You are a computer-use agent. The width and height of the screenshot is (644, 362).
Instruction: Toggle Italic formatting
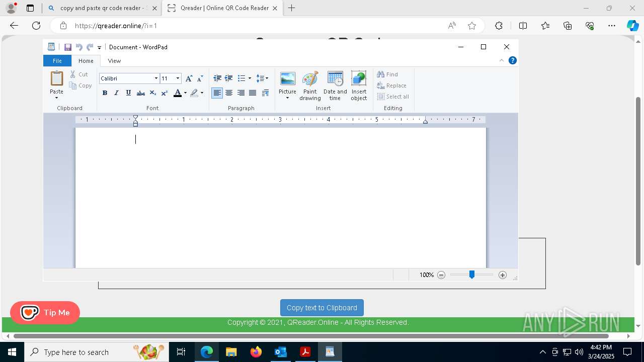coord(116,93)
